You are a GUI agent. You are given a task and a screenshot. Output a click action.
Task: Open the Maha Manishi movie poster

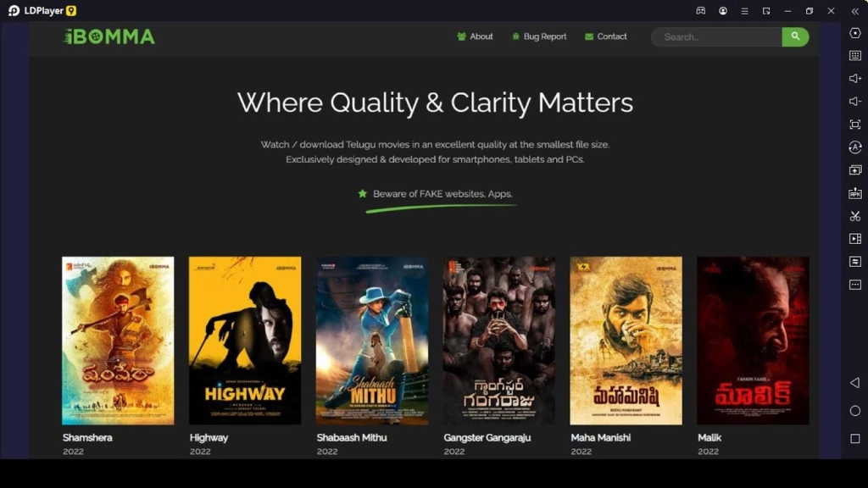pyautogui.click(x=626, y=341)
